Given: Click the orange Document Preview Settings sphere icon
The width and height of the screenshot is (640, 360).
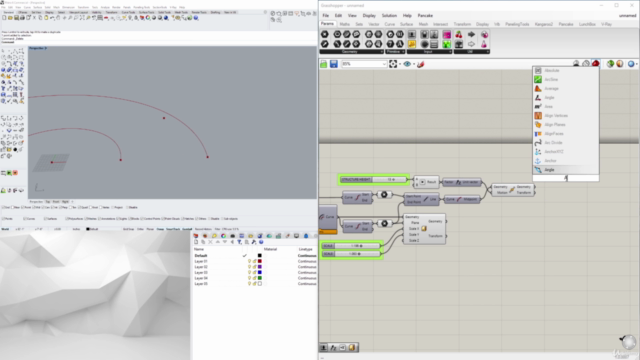Looking at the screenshot, I should pos(620,64).
